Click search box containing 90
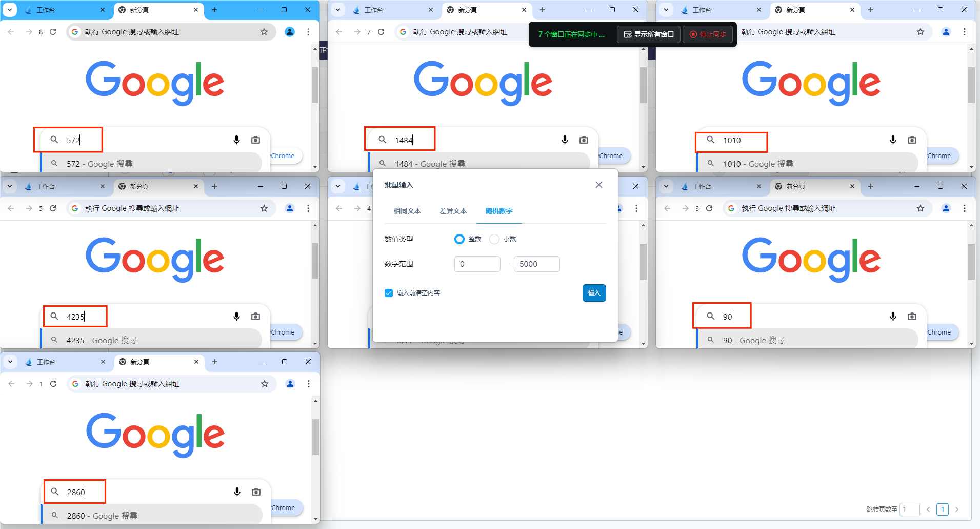 811,316
